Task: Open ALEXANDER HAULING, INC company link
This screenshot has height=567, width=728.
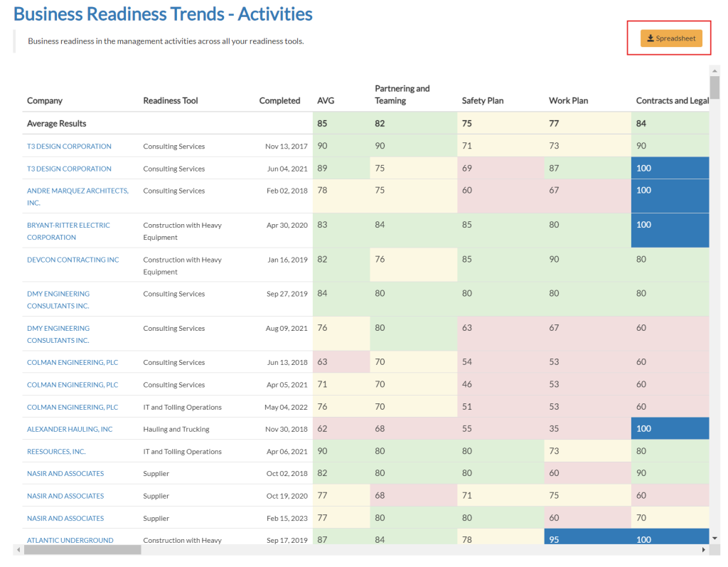Action: click(70, 429)
